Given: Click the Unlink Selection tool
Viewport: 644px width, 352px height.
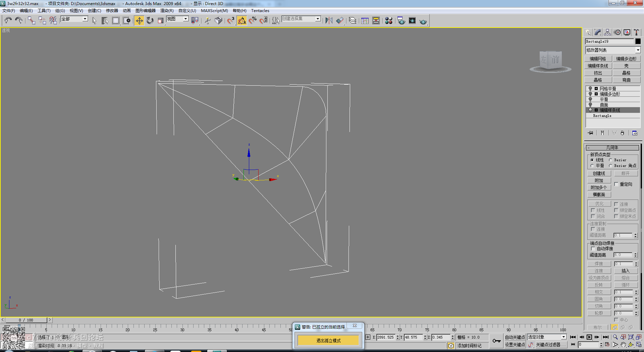Looking at the screenshot, I should point(42,20).
